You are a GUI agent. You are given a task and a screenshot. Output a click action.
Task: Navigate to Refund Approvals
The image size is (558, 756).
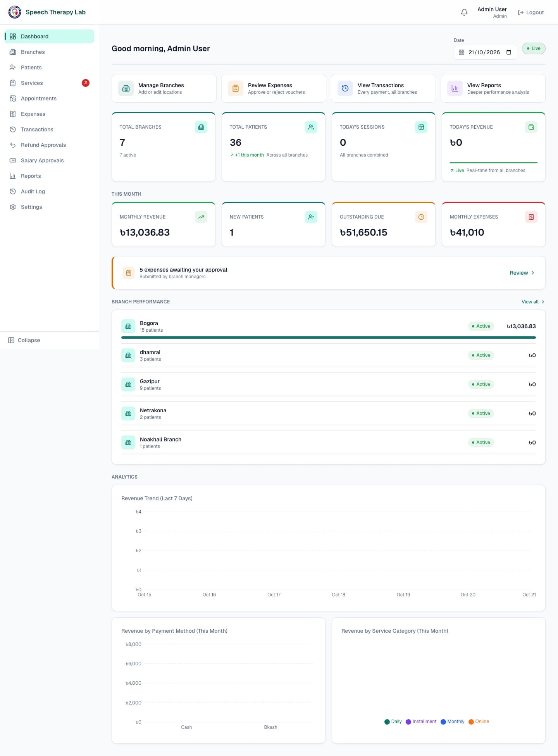click(50, 145)
